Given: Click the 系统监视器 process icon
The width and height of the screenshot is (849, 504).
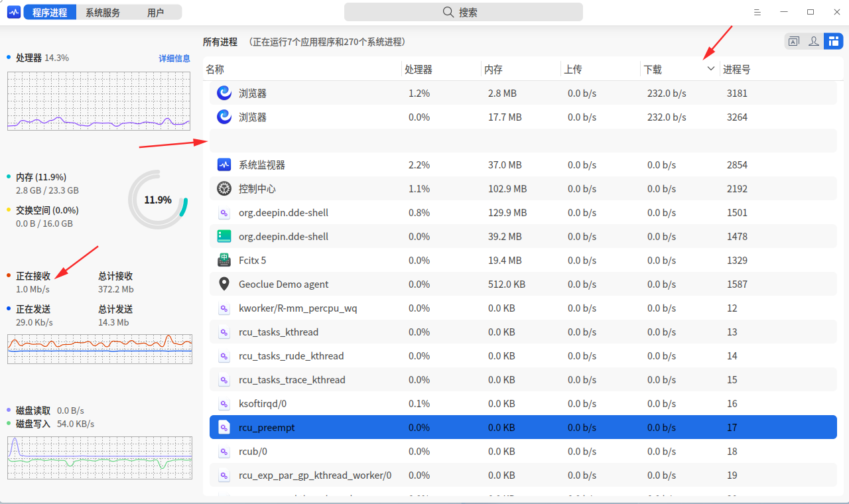Looking at the screenshot, I should point(224,164).
